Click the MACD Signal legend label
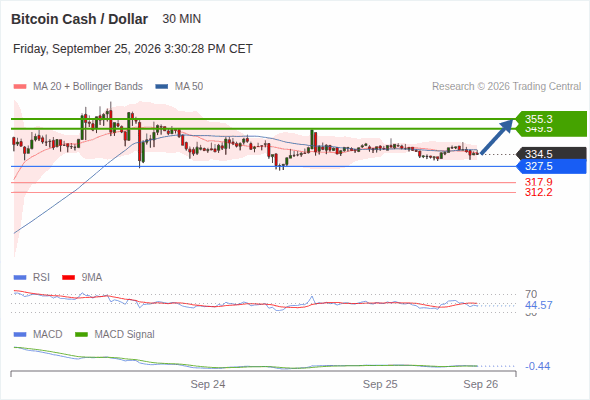Screen dimensions: 590x400 (x=125, y=335)
